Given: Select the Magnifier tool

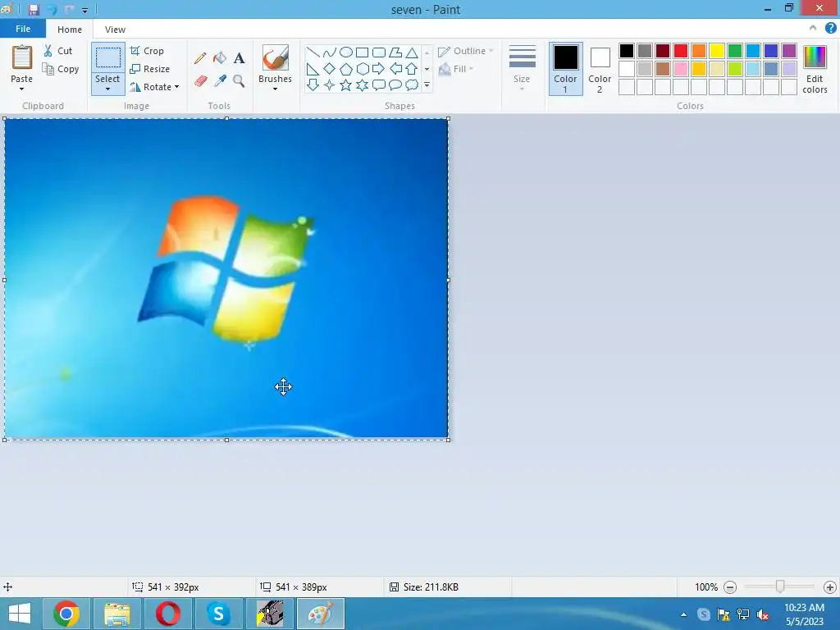Looking at the screenshot, I should (x=239, y=81).
